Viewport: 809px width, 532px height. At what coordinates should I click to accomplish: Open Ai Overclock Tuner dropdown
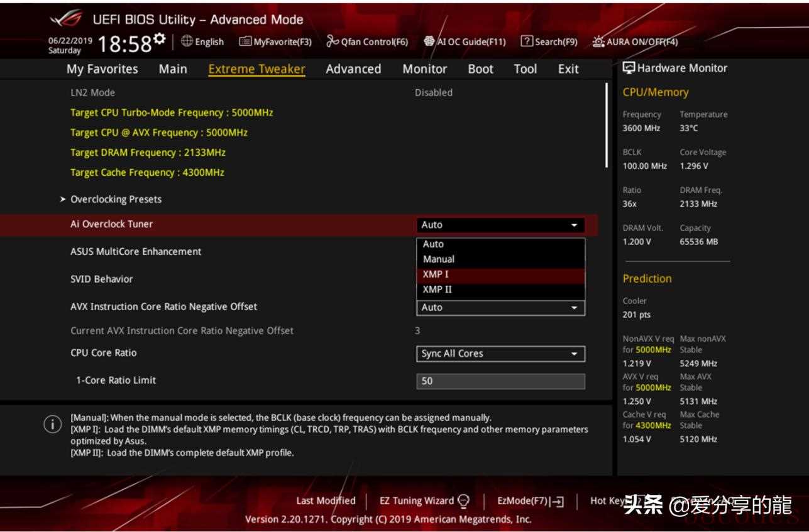500,225
